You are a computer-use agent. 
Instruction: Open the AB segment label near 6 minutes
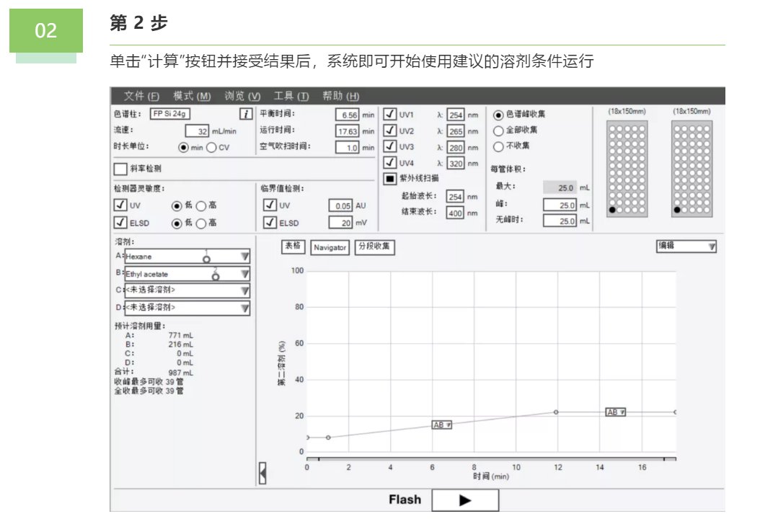441,425
